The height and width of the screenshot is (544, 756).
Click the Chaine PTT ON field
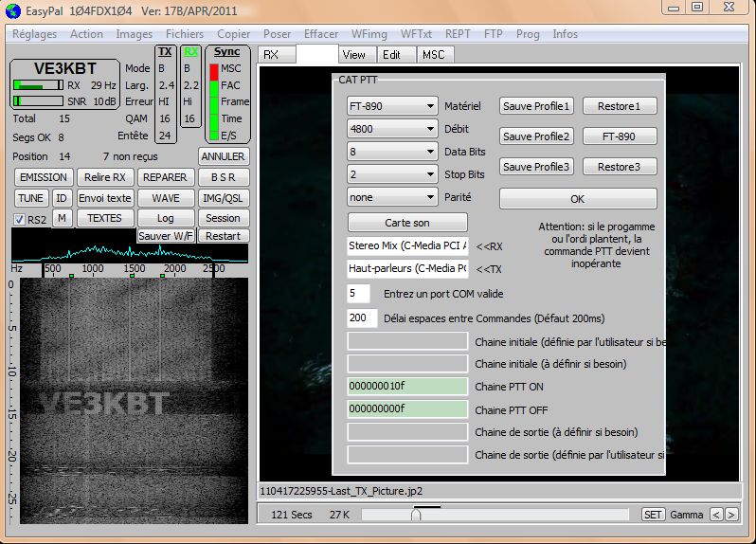click(407, 387)
